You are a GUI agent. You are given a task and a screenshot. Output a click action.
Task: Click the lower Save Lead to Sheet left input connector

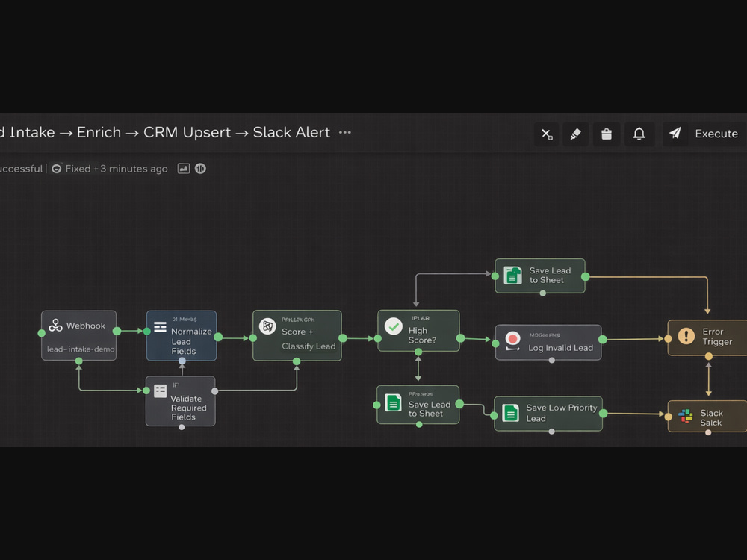(x=376, y=405)
